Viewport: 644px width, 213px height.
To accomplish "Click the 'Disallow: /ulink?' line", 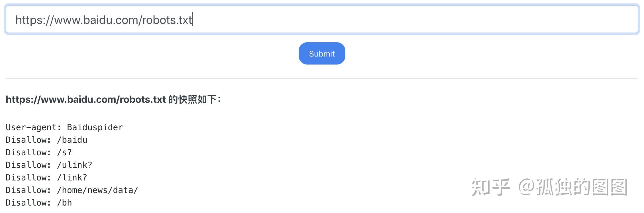I will [49, 165].
